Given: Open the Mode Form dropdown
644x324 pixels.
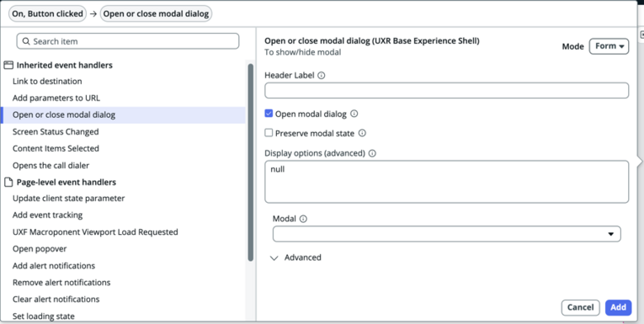Looking at the screenshot, I should [609, 46].
